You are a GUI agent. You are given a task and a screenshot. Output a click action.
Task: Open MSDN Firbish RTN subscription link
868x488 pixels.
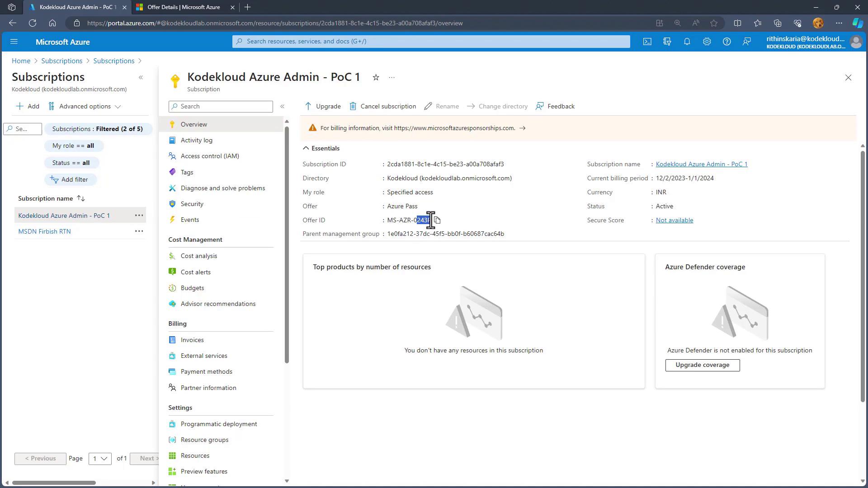[x=44, y=231]
